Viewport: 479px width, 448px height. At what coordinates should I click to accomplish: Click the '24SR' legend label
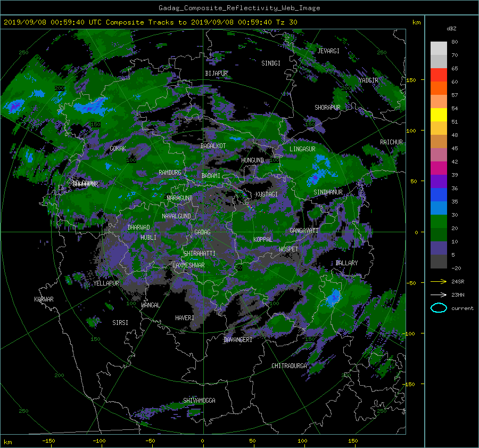[458, 281]
